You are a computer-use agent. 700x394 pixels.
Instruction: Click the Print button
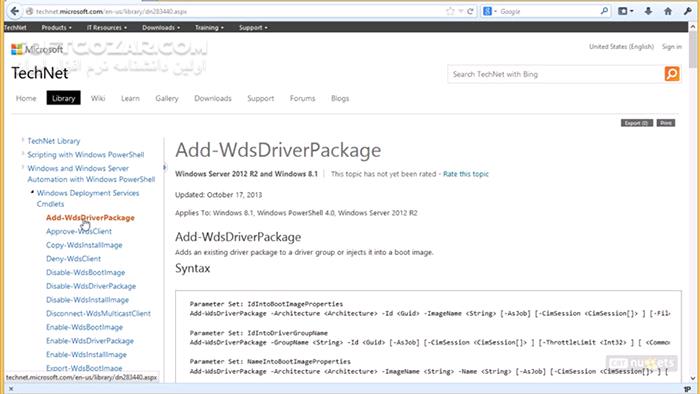pyautogui.click(x=666, y=123)
